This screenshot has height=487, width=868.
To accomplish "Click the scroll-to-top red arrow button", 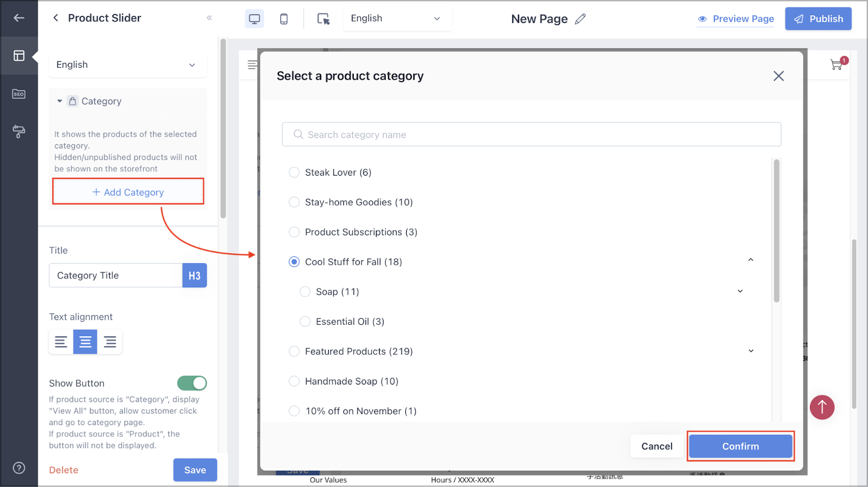I will [822, 407].
